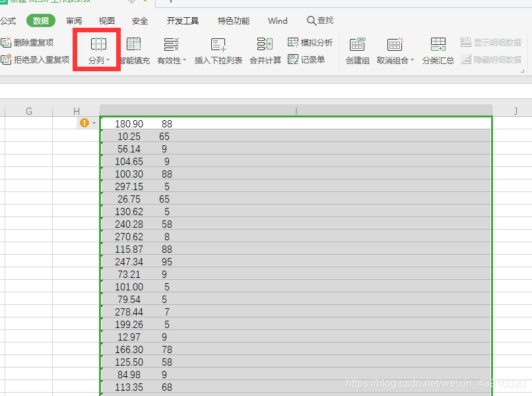Click the cell containing 113.35 68

click(296, 387)
